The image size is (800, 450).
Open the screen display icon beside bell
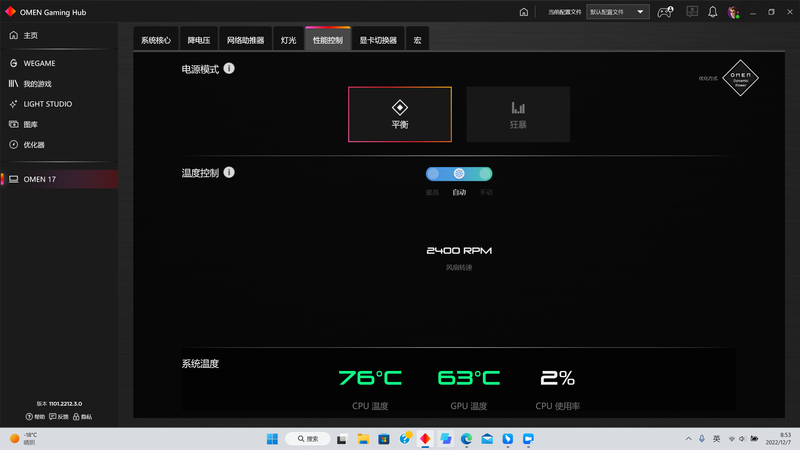click(x=691, y=12)
